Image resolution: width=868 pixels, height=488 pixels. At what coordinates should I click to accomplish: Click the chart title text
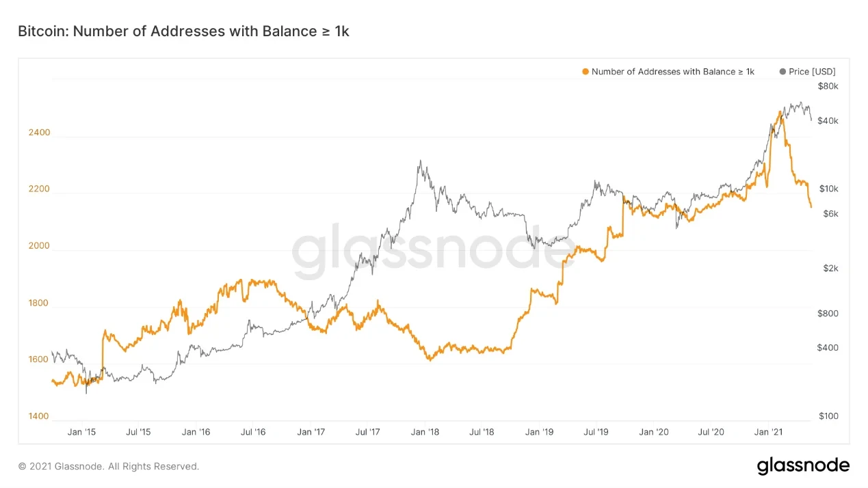183,31
